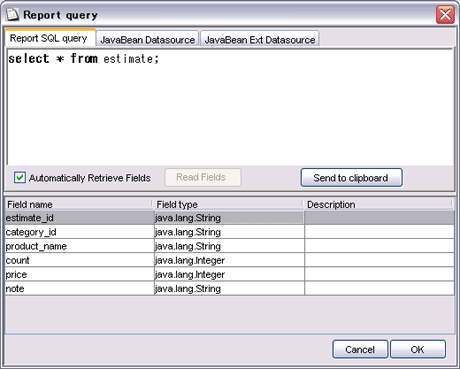Click Send to clipboard button
Viewport: 460px width, 369px height.
(351, 178)
